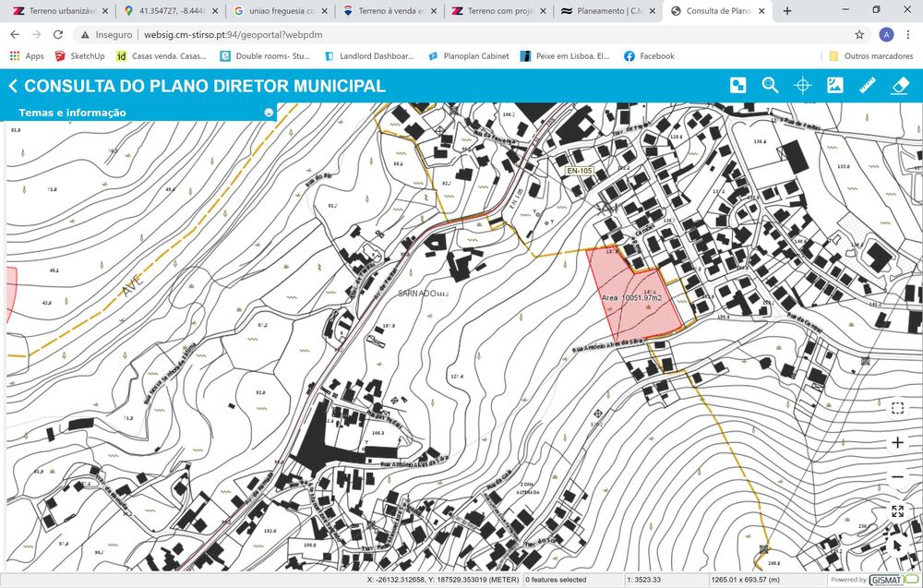Close the Planeamento tab
The height and width of the screenshot is (588, 923).
652,10
